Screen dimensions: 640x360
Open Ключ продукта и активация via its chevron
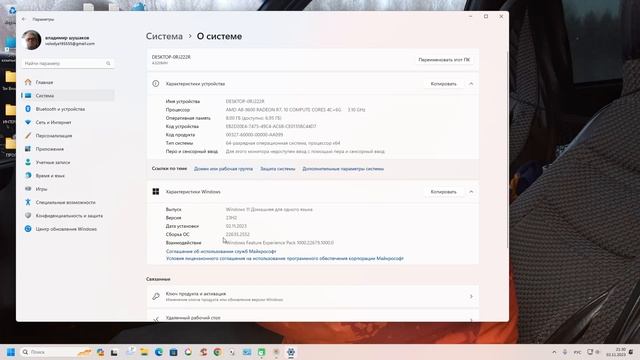click(471, 296)
